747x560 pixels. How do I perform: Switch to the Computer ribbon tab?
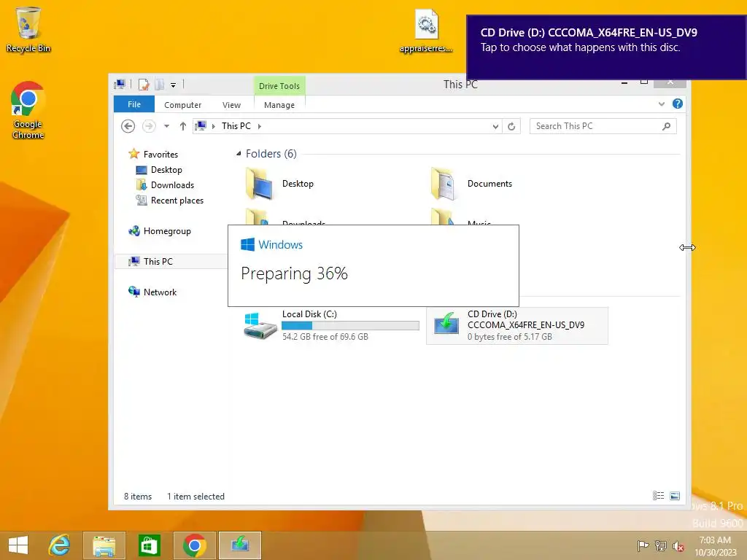(183, 105)
